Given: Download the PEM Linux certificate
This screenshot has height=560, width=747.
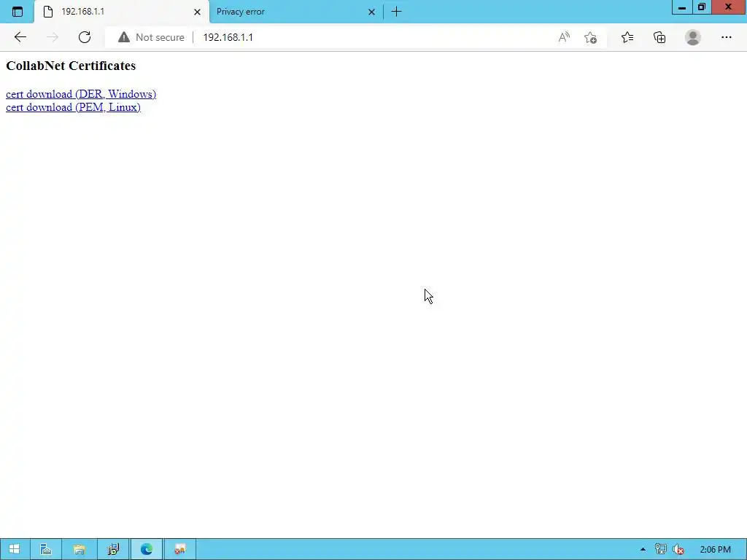Looking at the screenshot, I should coord(73,107).
